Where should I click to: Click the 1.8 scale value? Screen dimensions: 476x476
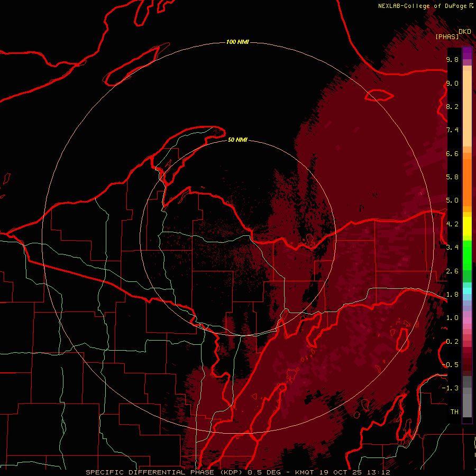[452, 295]
